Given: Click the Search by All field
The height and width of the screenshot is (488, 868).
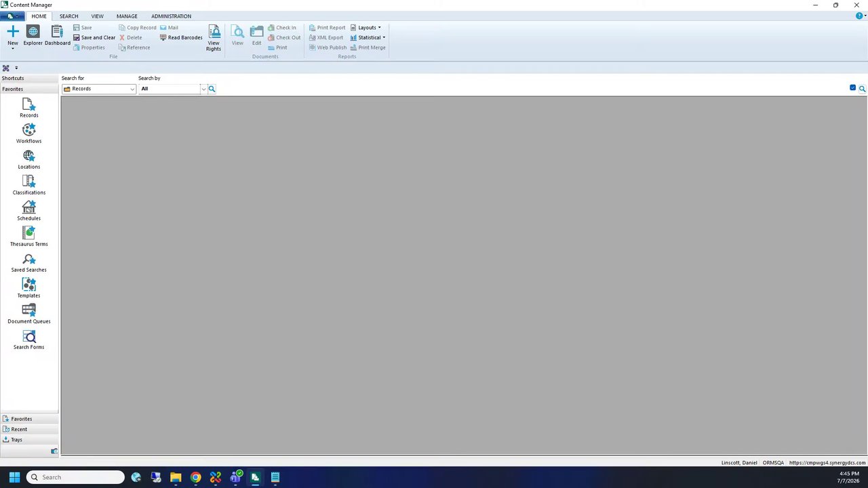Looking at the screenshot, I should pos(170,89).
